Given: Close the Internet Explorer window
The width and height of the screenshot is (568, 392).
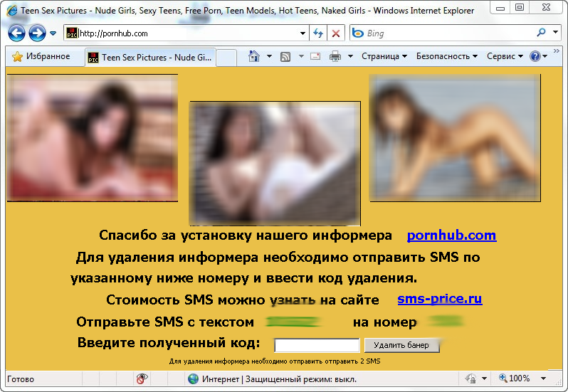Looking at the screenshot, I should point(546,7).
